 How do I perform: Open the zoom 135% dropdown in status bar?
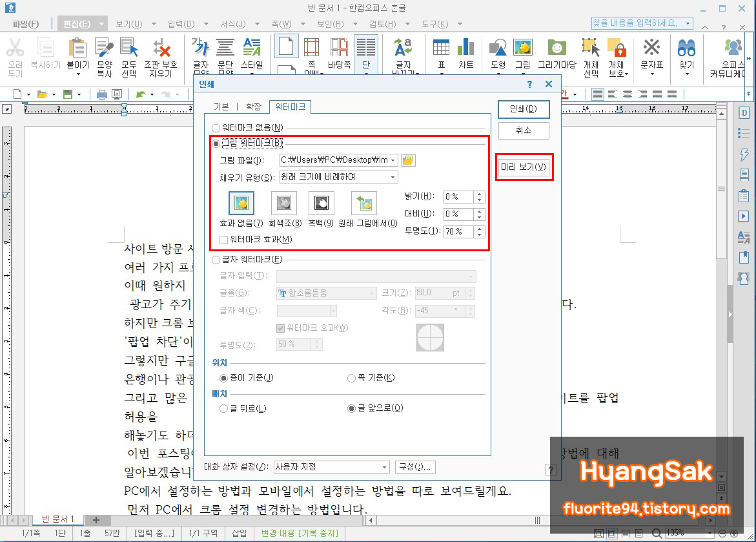click(x=710, y=533)
